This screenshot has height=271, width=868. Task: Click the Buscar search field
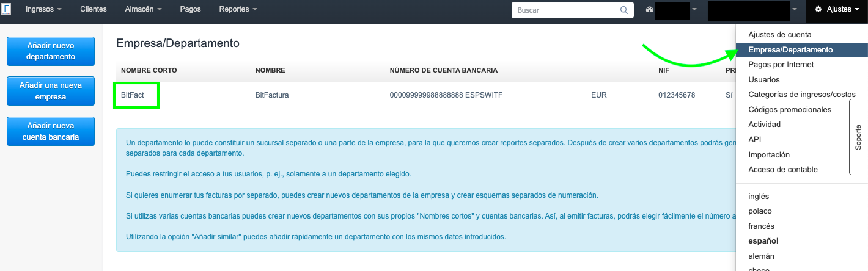[565, 10]
